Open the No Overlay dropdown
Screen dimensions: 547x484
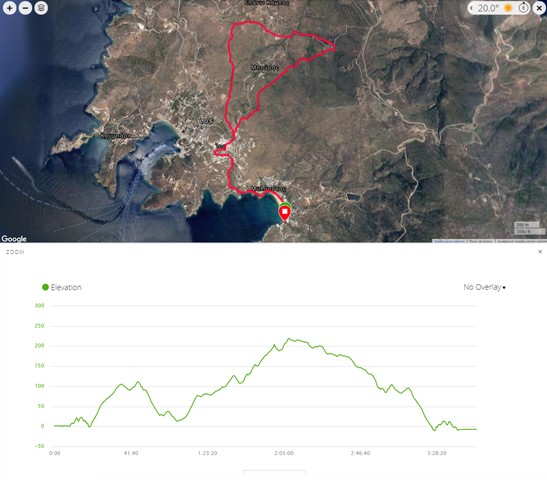coord(485,287)
